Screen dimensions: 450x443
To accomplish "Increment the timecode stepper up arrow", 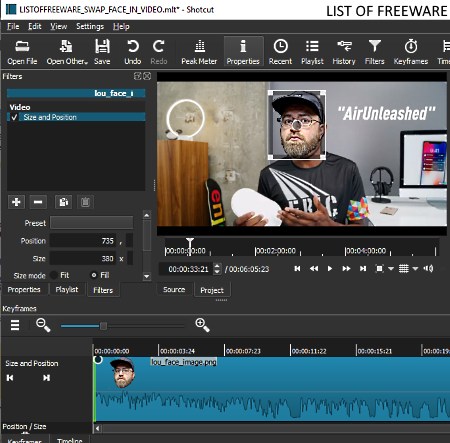I will pyautogui.click(x=217, y=266).
